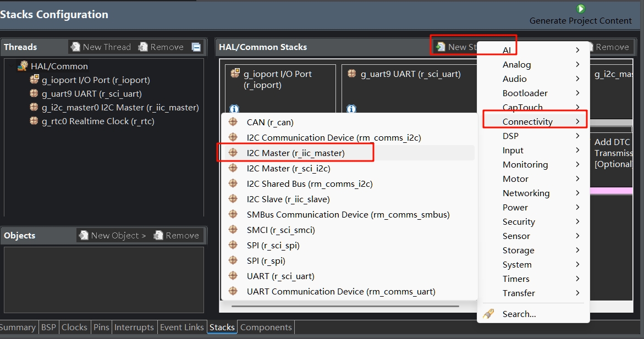Open the Connectivity submenu
This screenshot has height=339, width=644.
tap(535, 121)
